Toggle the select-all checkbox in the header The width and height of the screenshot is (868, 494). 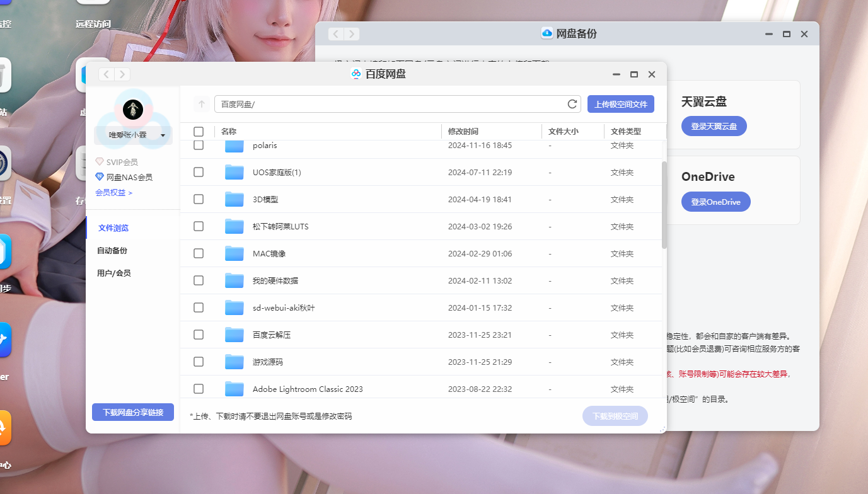pyautogui.click(x=199, y=132)
